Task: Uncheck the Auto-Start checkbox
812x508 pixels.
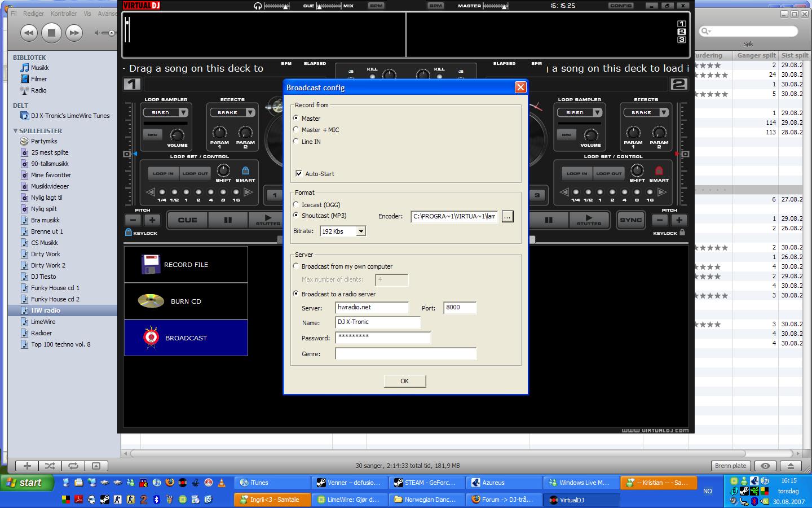Action: pyautogui.click(x=299, y=173)
